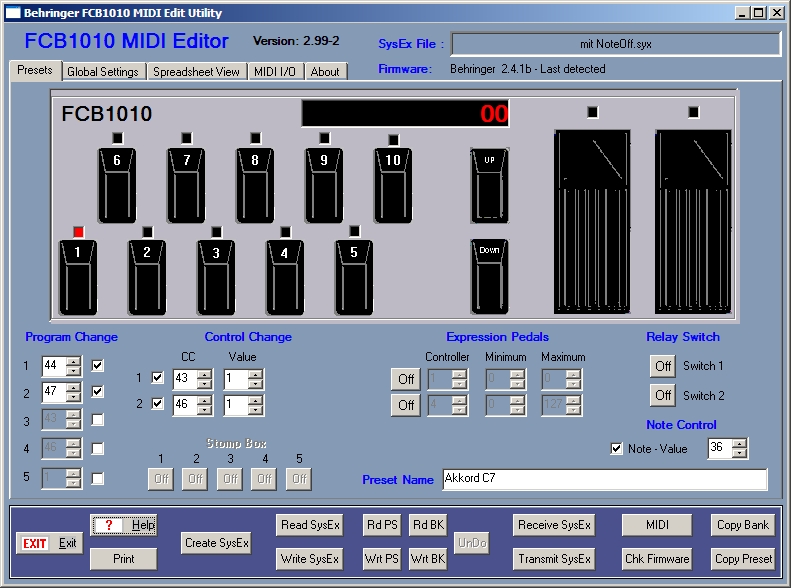Screen dimensions: 791x588
Task: Open the Global Settings tab
Action: pos(103,72)
